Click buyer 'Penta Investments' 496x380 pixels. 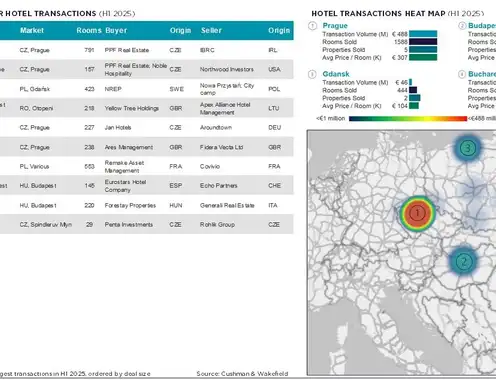click(x=129, y=225)
